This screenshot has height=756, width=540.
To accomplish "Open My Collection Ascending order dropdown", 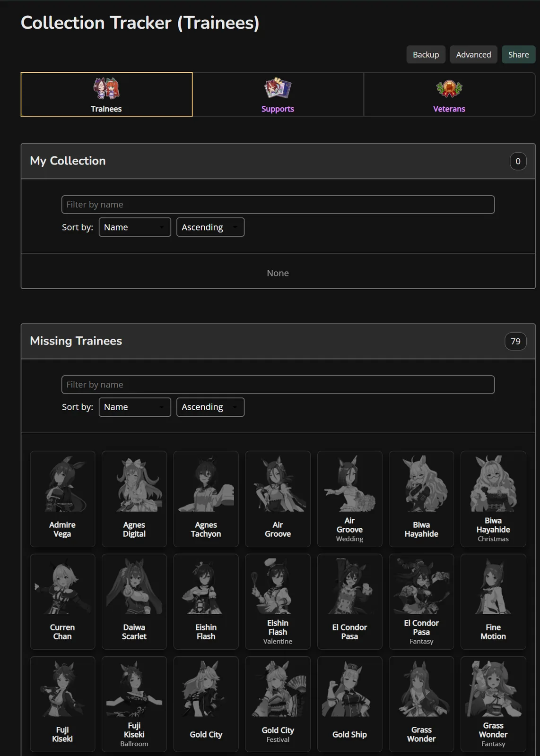I will pyautogui.click(x=210, y=227).
